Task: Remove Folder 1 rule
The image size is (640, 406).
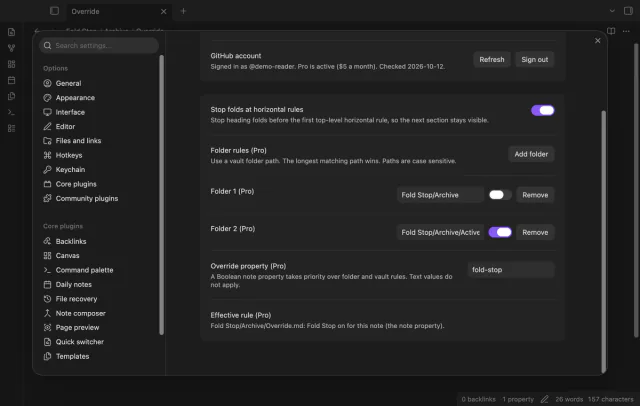Action: coord(535,195)
